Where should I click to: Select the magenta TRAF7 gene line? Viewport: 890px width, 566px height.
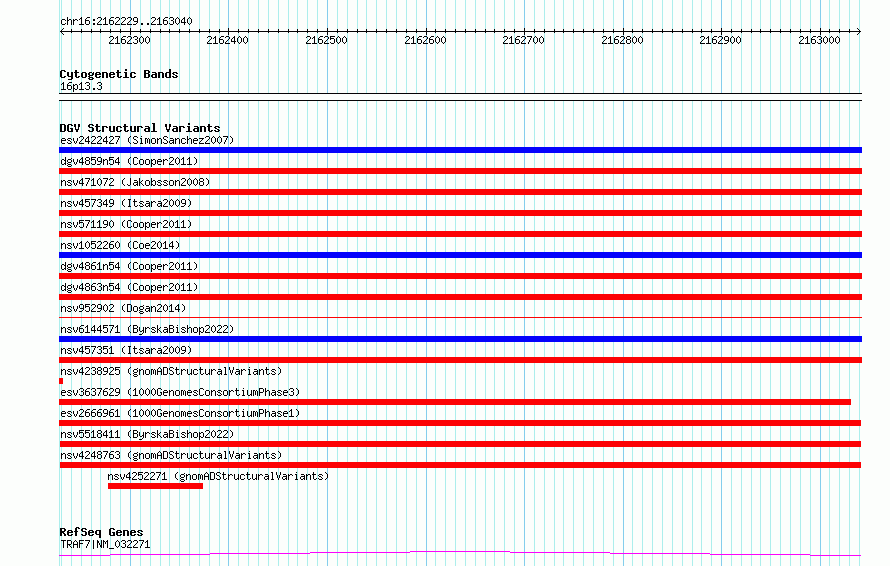(460, 554)
